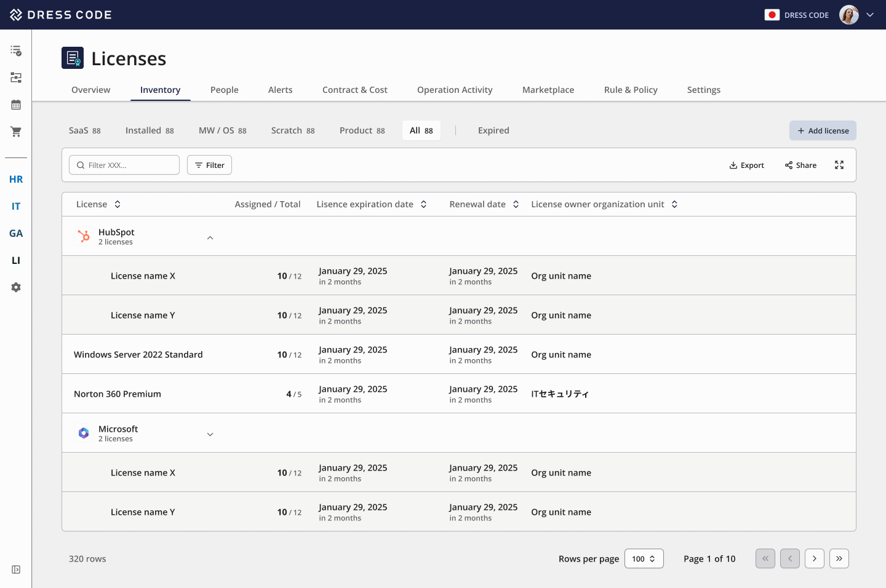Click the HubSpot logo icon in the table
Screen dimensions: 886x588
click(x=84, y=236)
